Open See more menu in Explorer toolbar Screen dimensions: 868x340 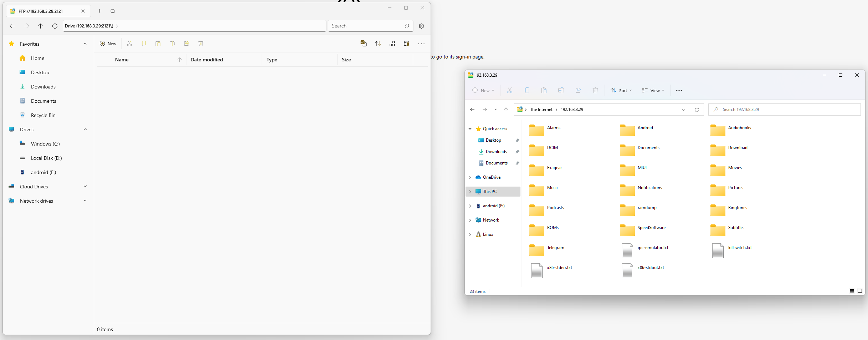pos(679,91)
